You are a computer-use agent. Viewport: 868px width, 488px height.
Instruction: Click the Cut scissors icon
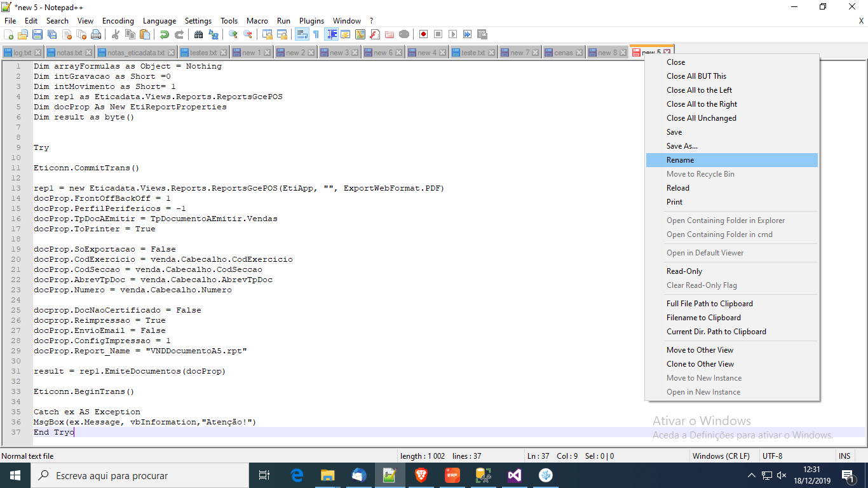point(116,34)
